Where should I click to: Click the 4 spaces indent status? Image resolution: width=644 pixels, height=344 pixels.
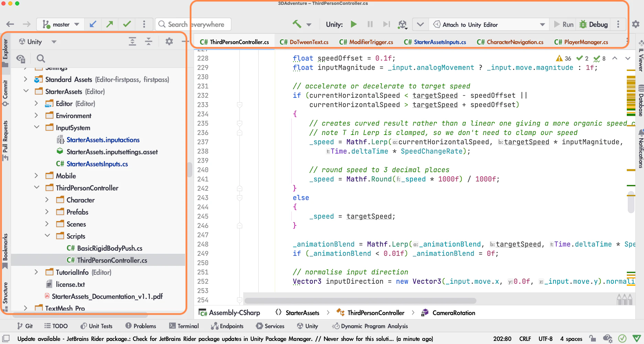571,339
